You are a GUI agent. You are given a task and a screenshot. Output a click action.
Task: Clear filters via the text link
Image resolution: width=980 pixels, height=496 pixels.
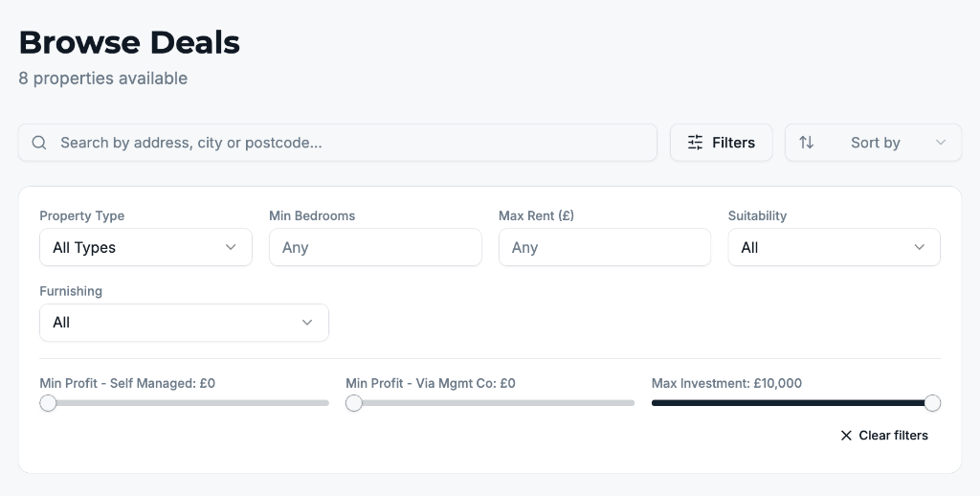893,436
